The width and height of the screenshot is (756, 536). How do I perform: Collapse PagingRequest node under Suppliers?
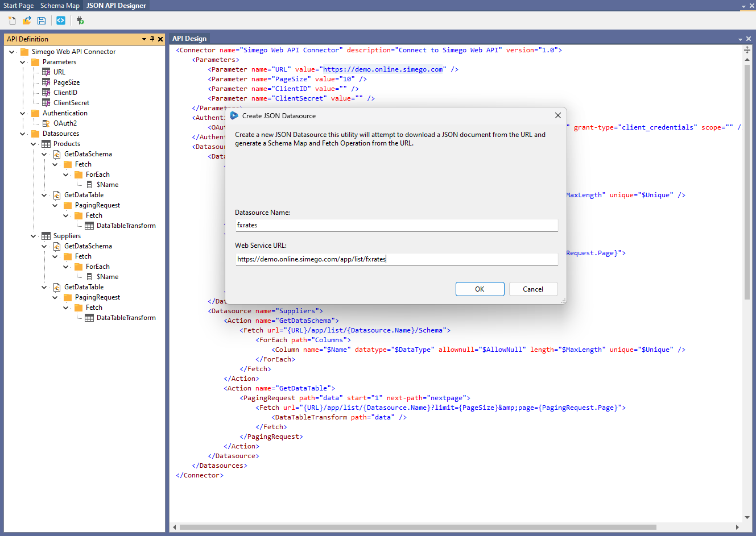pyautogui.click(x=55, y=297)
